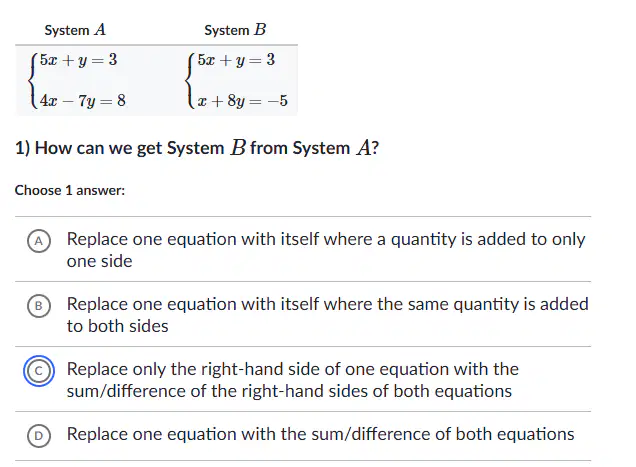The width and height of the screenshot is (636, 467).
Task: Select radio button B
Action: 39,306
